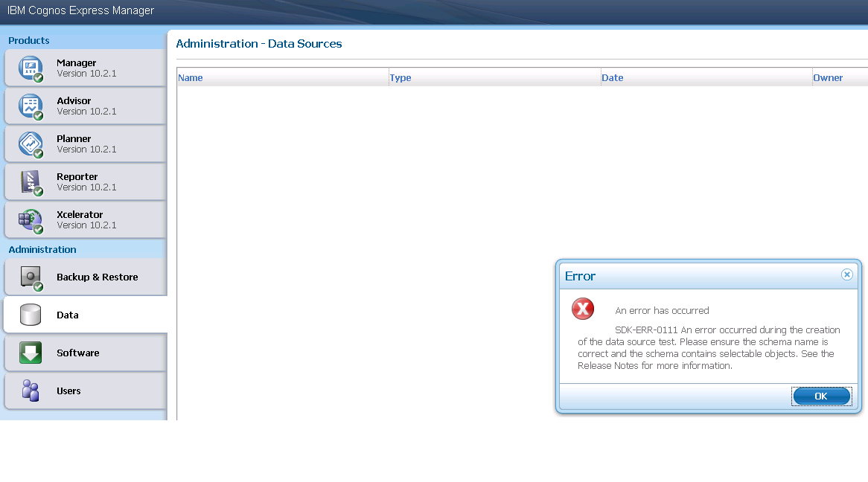The image size is (868, 482).
Task: Open the Users administration label
Action: pos(68,391)
